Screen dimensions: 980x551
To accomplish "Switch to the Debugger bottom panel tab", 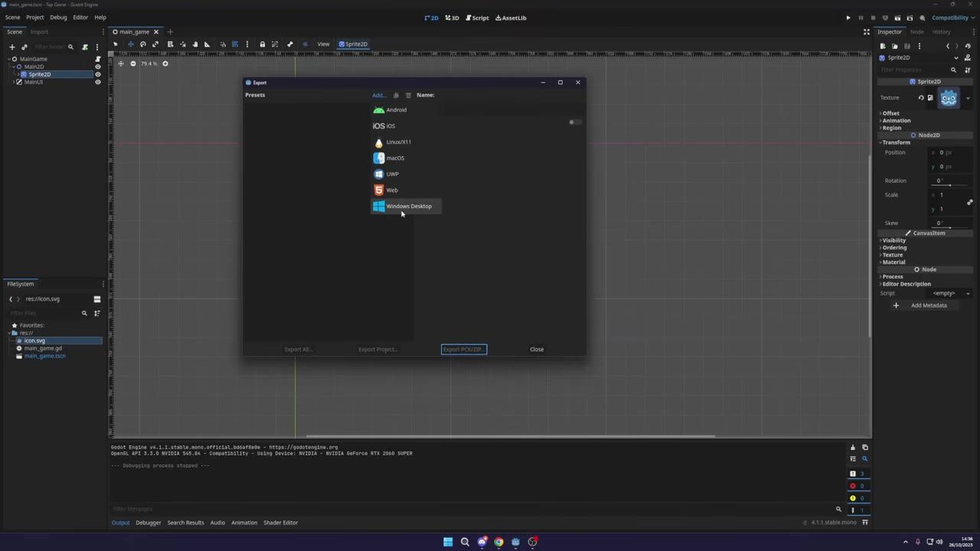I will tap(149, 523).
